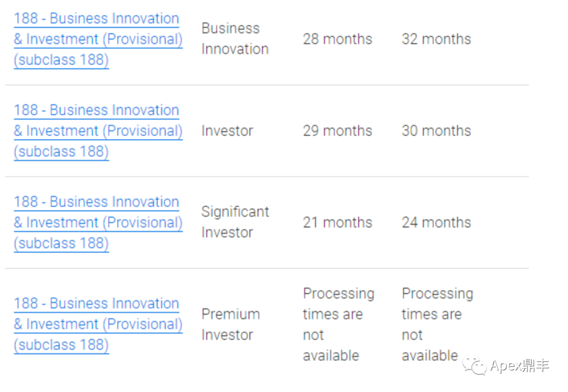The height and width of the screenshot is (392, 568).
Task: Click the 32 months value
Action: (x=437, y=39)
